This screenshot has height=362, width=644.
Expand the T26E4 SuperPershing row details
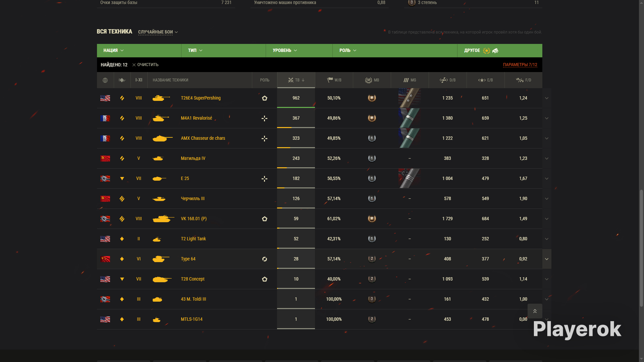(x=547, y=98)
